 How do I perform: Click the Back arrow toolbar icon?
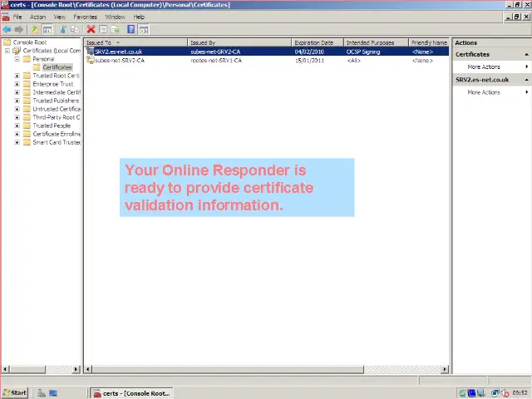tap(7, 29)
